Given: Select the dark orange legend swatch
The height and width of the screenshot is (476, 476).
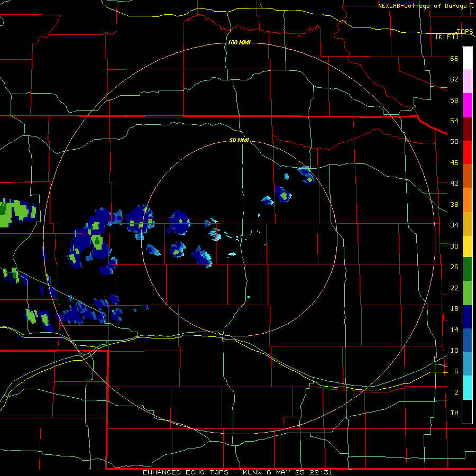Looking at the screenshot, I should (467, 176).
